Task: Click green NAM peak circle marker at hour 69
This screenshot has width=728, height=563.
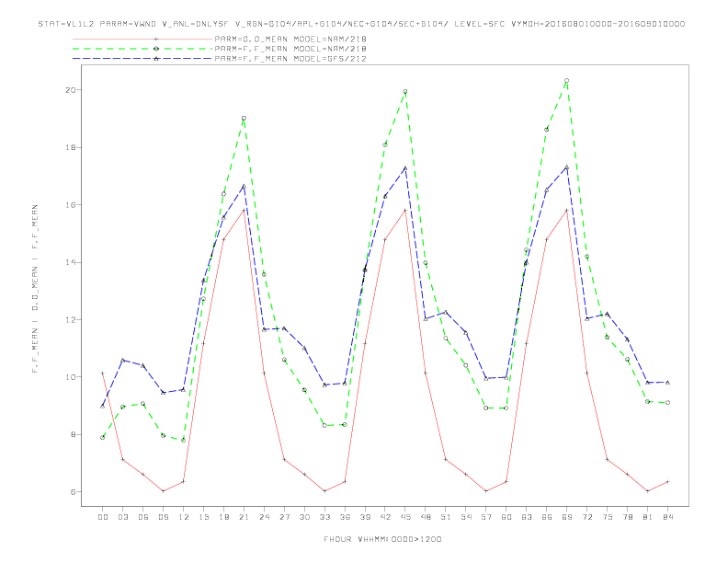Action: (x=567, y=81)
